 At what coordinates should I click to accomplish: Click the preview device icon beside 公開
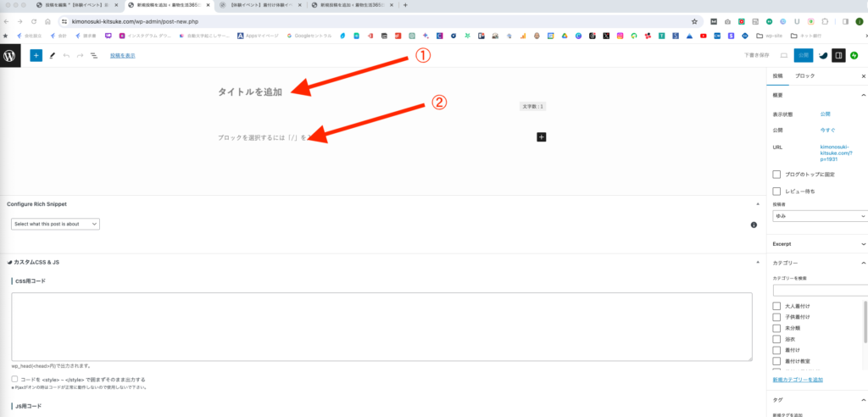(x=783, y=55)
